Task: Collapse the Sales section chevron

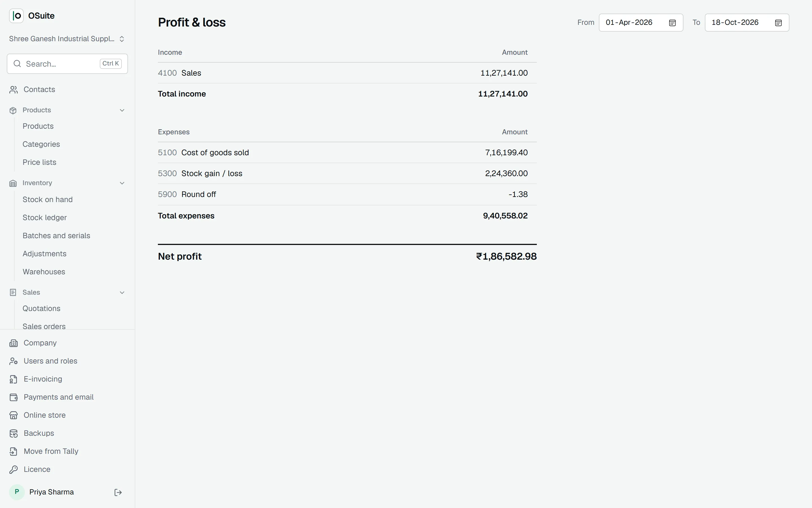Action: (x=122, y=293)
